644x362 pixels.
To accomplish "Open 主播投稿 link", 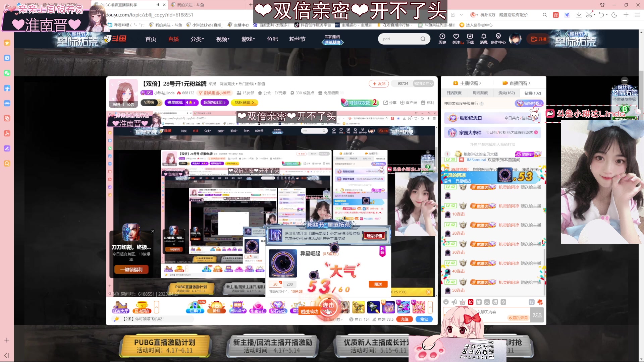I will click(467, 83).
